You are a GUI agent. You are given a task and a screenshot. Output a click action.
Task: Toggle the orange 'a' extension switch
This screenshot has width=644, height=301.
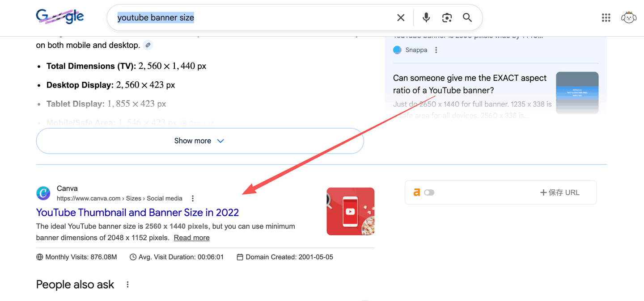429,192
